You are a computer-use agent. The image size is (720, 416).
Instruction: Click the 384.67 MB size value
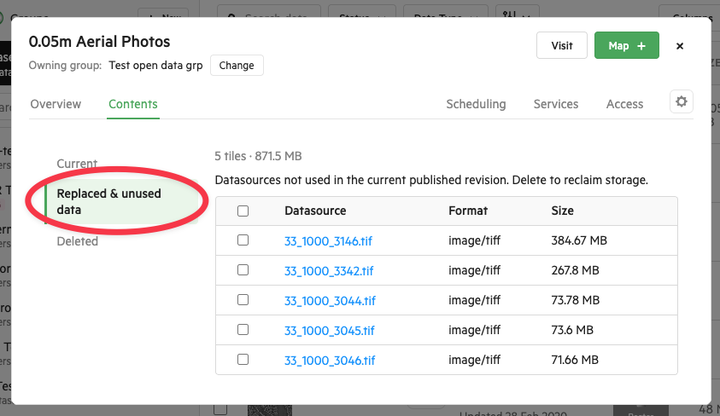click(579, 241)
